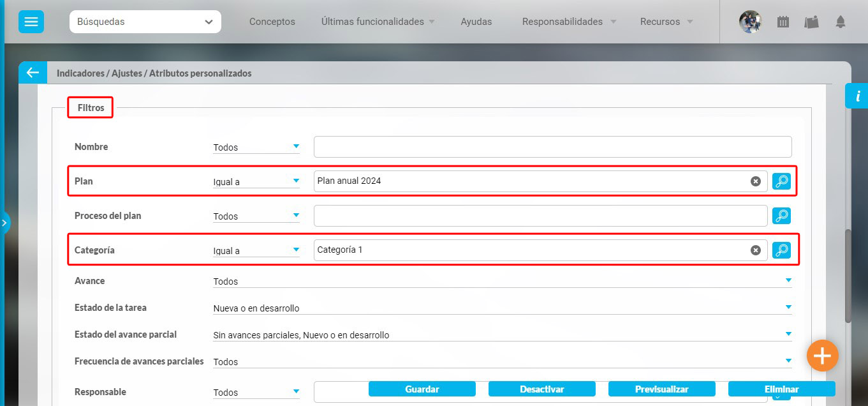Click the Guardar button
Image resolution: width=868 pixels, height=406 pixels.
click(422, 389)
